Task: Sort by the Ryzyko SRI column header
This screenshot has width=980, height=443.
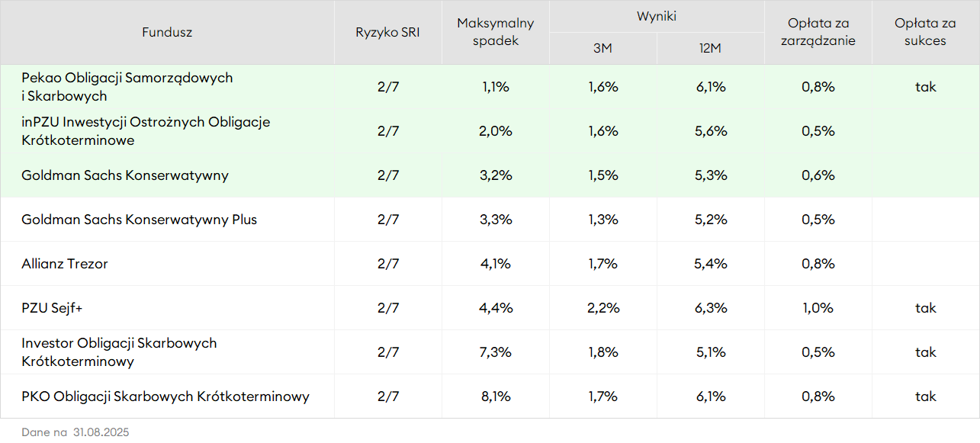Action: (387, 32)
